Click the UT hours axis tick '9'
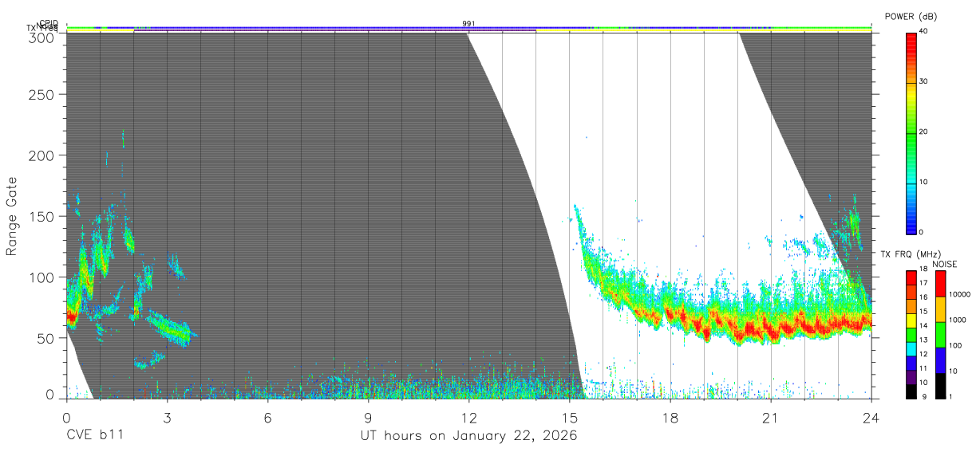 click(x=368, y=417)
